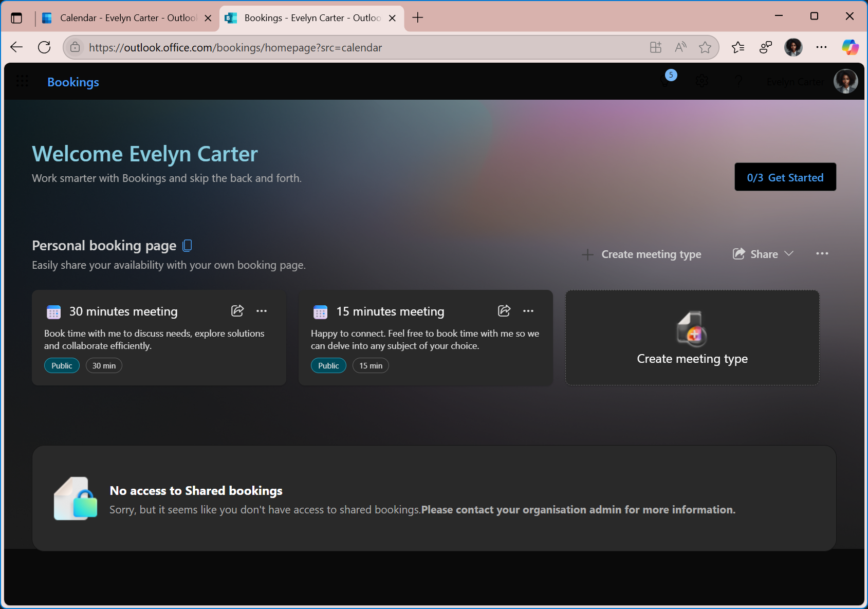Open more options for 30 minutes meeting

click(262, 311)
